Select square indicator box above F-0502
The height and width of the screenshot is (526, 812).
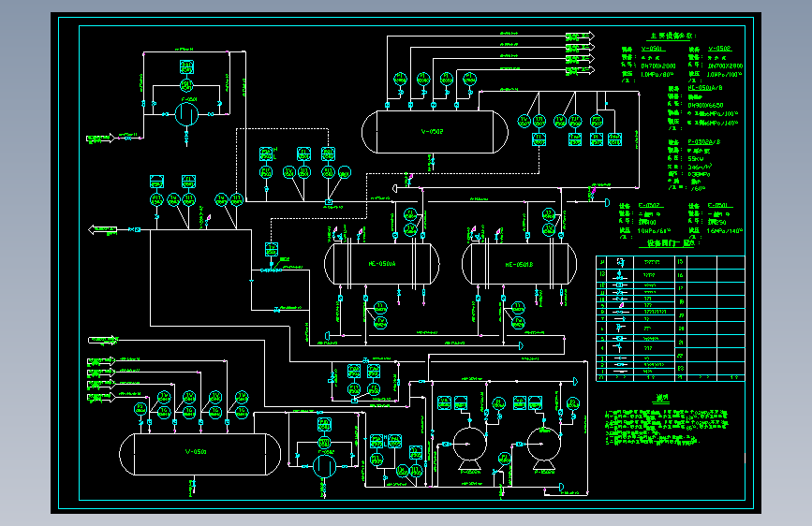pyautogui.click(x=324, y=424)
